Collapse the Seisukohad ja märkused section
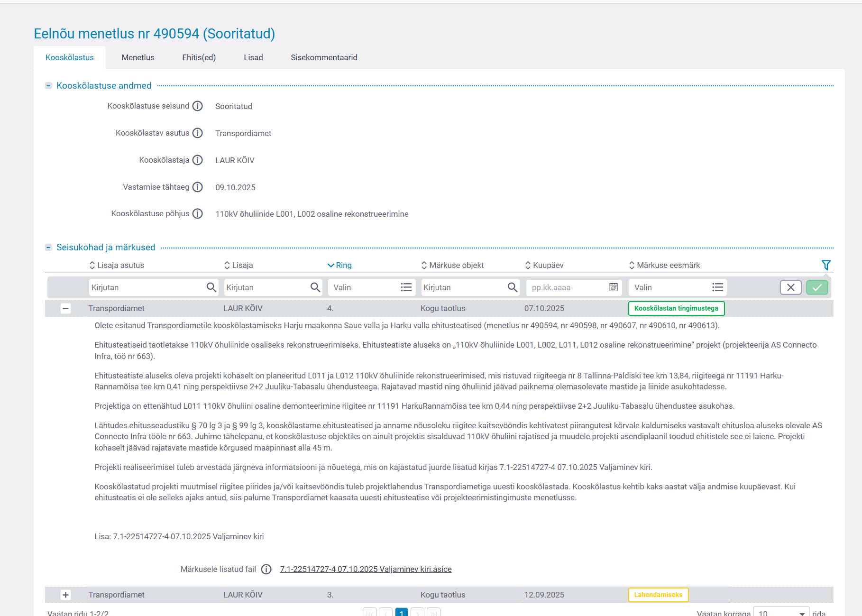 click(x=48, y=248)
